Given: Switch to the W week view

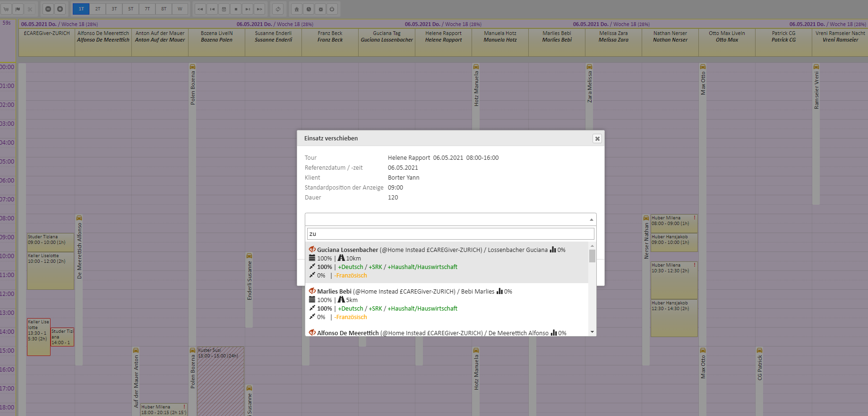Looking at the screenshot, I should tap(180, 9).
